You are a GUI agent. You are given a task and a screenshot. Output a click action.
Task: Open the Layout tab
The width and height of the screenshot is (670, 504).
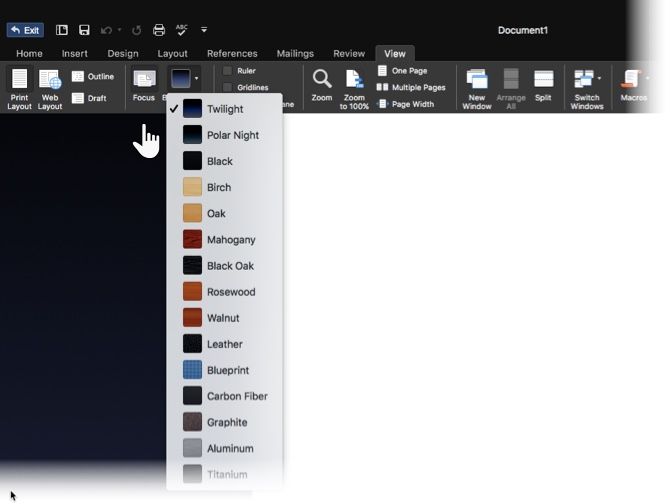pos(172,53)
